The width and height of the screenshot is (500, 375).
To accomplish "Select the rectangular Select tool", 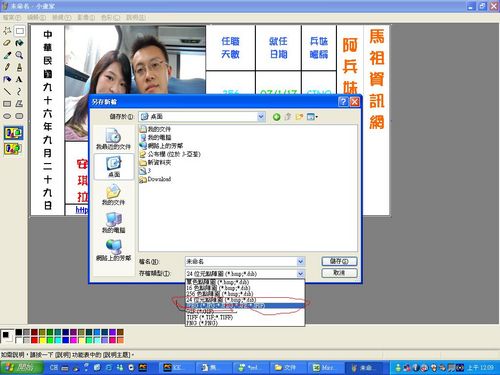I will pyautogui.click(x=20, y=31).
